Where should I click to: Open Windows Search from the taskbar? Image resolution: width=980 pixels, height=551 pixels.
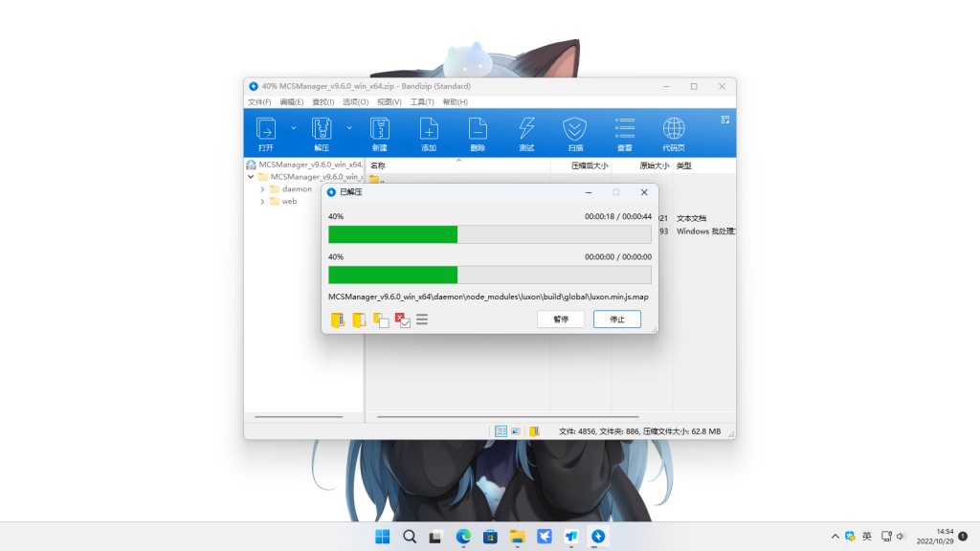point(410,537)
